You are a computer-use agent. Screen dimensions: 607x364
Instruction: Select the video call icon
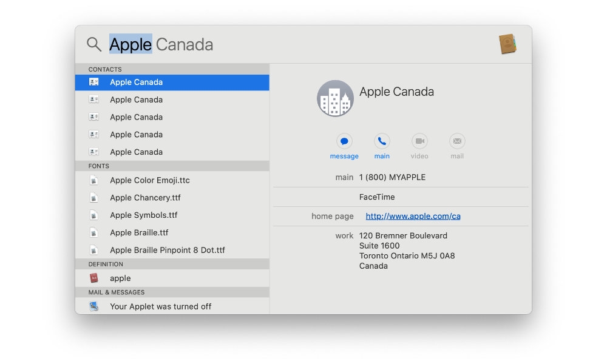419,141
